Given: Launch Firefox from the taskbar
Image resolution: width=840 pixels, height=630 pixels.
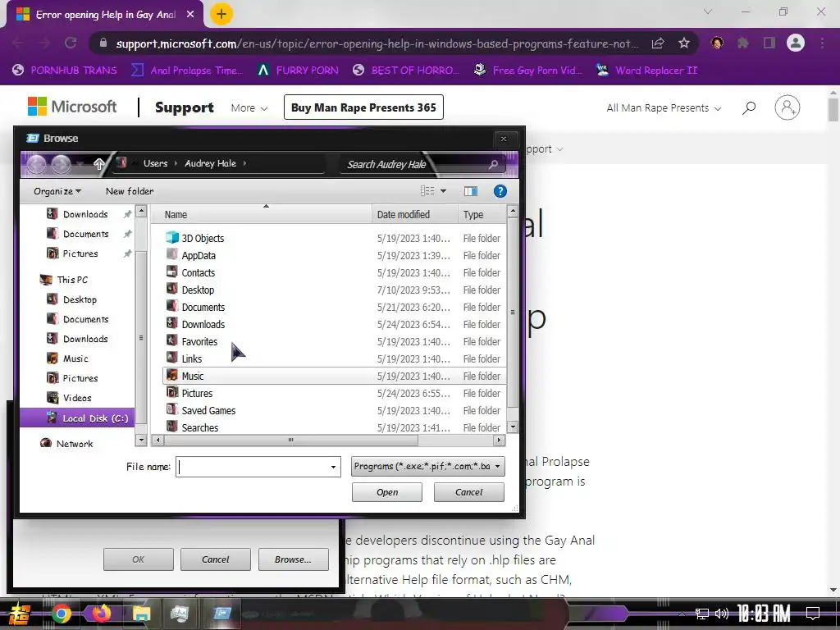Looking at the screenshot, I should click(x=101, y=614).
